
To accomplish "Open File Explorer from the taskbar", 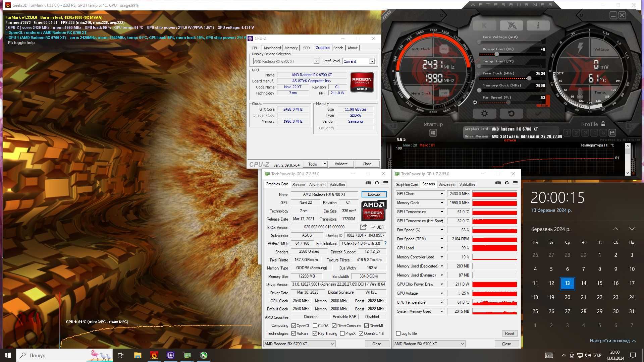I will coord(138,355).
